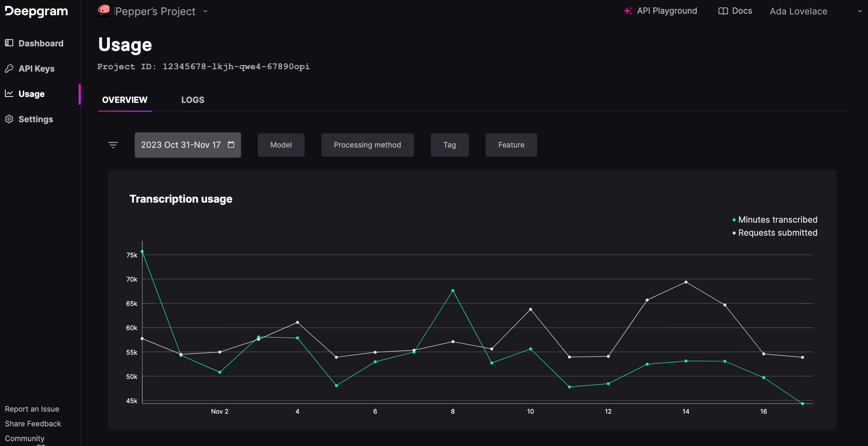Toggle Minutes transcribed legend series
Viewport: 868px width, 446px height.
click(777, 220)
